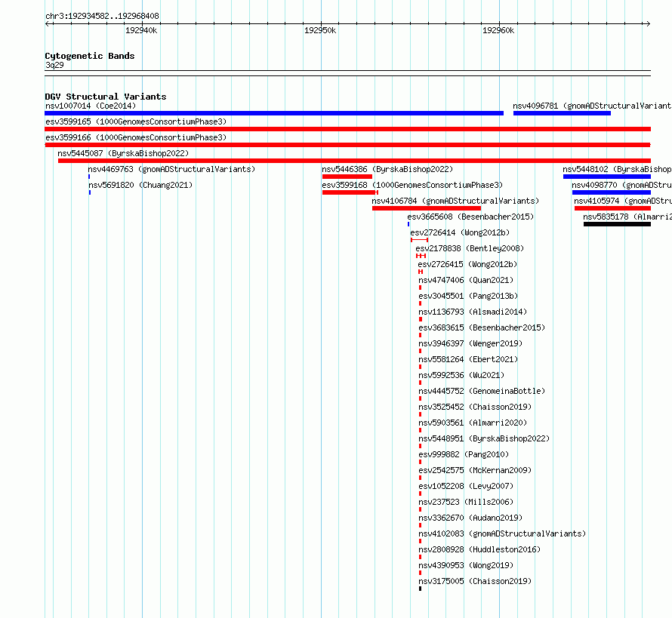Open nsv5992536 (Wu2021) variant
This screenshot has width=672, height=618.
click(461, 375)
